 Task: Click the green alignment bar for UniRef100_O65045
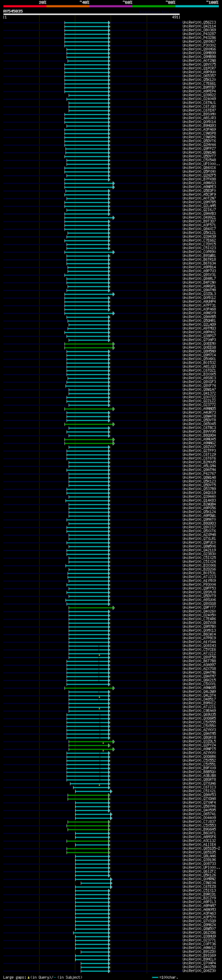click(89, 424)
